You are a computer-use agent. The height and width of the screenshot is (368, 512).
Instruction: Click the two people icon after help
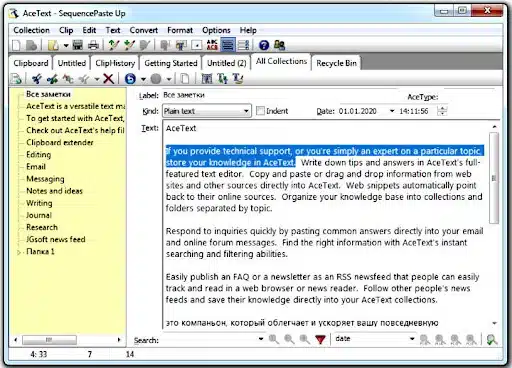(279, 45)
